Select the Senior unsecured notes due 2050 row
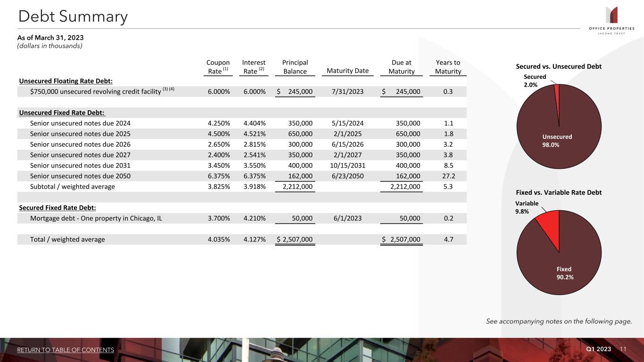This screenshot has width=644, height=362. coord(80,176)
